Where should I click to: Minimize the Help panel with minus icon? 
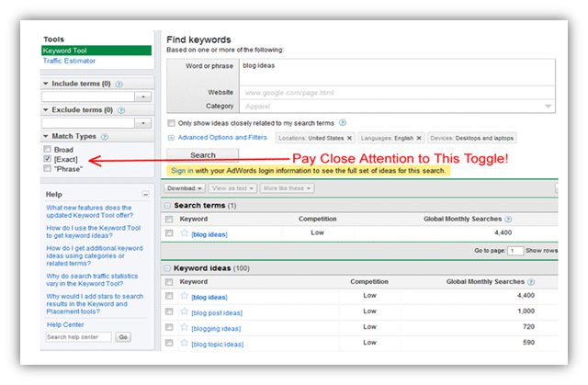(x=145, y=194)
